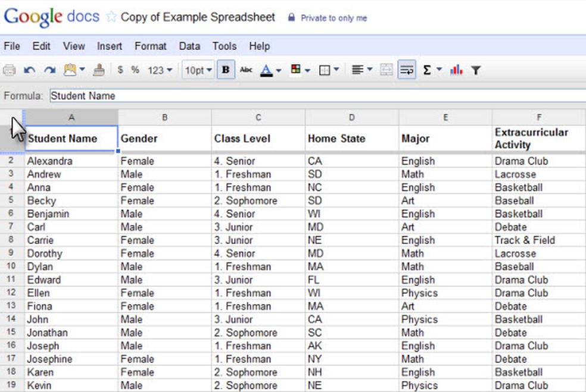586x392 pixels.
Task: Select row 2 header
Action: point(12,161)
